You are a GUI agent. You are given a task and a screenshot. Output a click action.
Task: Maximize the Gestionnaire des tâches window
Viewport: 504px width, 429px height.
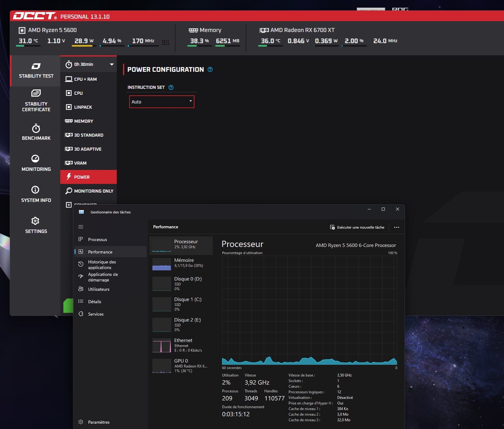pos(383,209)
